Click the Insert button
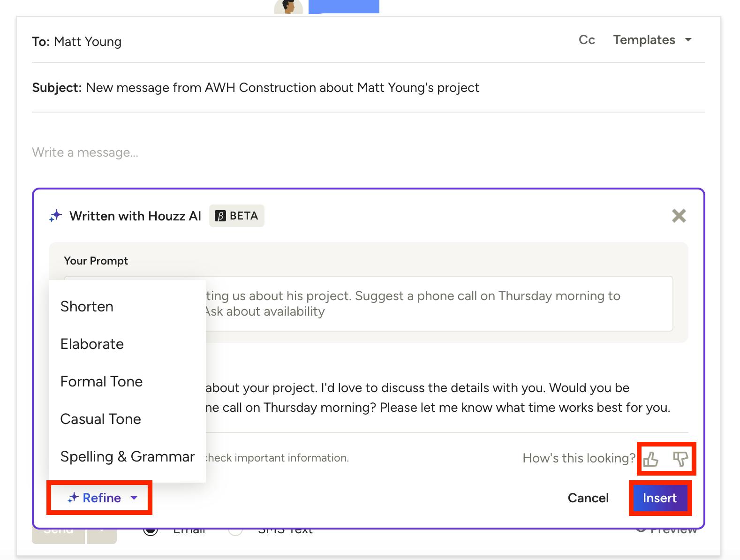 coord(660,498)
